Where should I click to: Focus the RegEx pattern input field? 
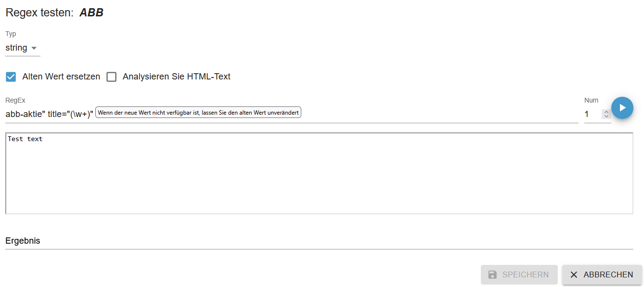(337, 114)
